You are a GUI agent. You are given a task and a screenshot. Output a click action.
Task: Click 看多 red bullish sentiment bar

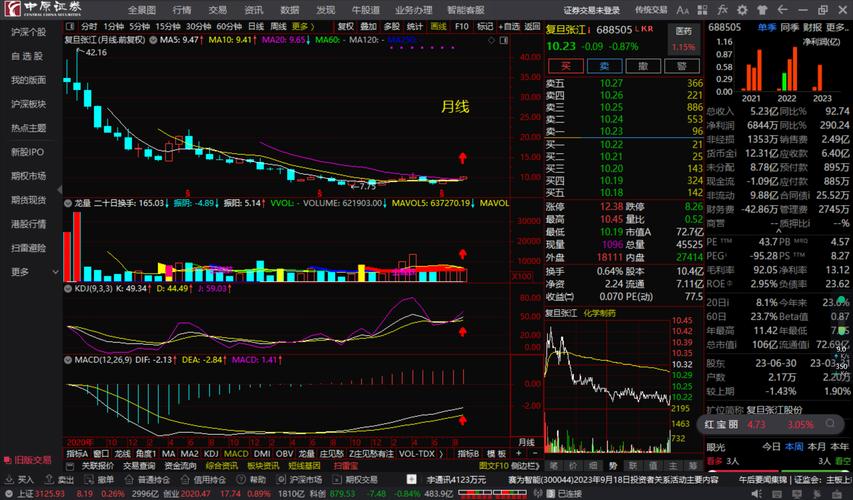click(743, 471)
